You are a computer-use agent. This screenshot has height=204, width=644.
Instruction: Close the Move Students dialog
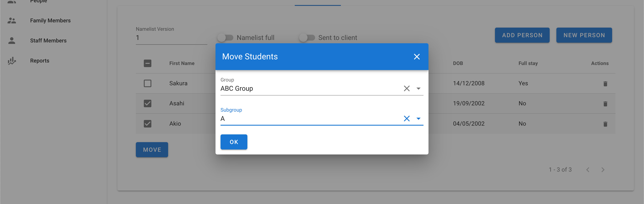click(417, 57)
